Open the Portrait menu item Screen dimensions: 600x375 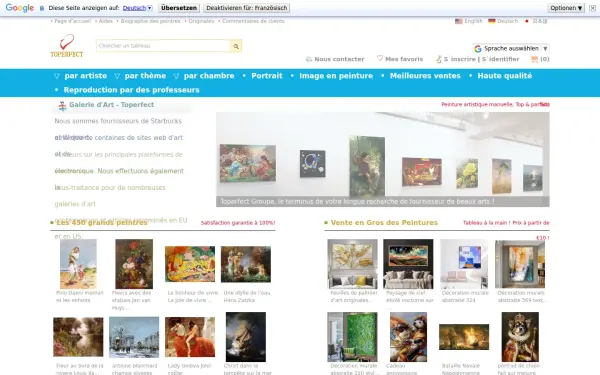(x=267, y=76)
